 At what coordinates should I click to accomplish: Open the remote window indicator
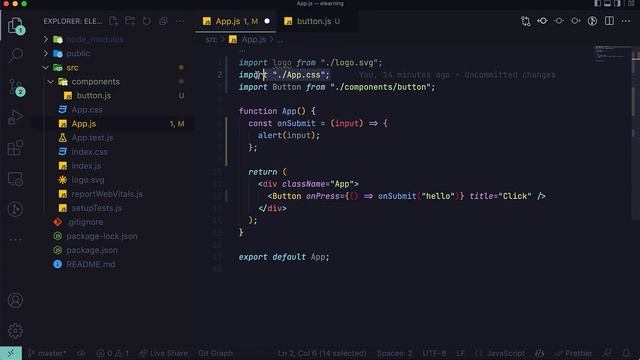click(x=11, y=353)
